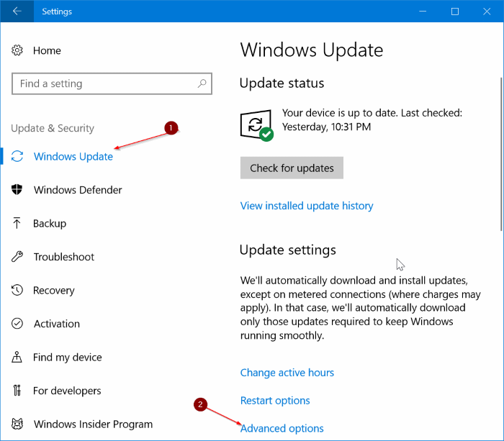Open Advanced options link

coord(282,429)
